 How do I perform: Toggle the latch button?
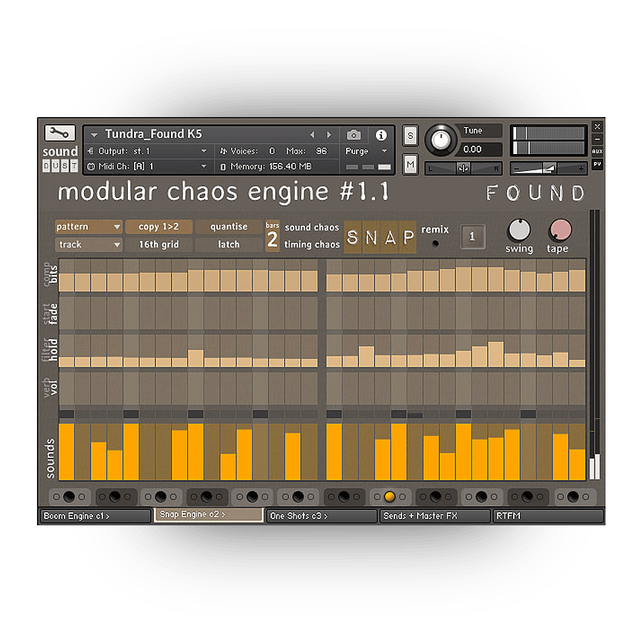click(228, 245)
